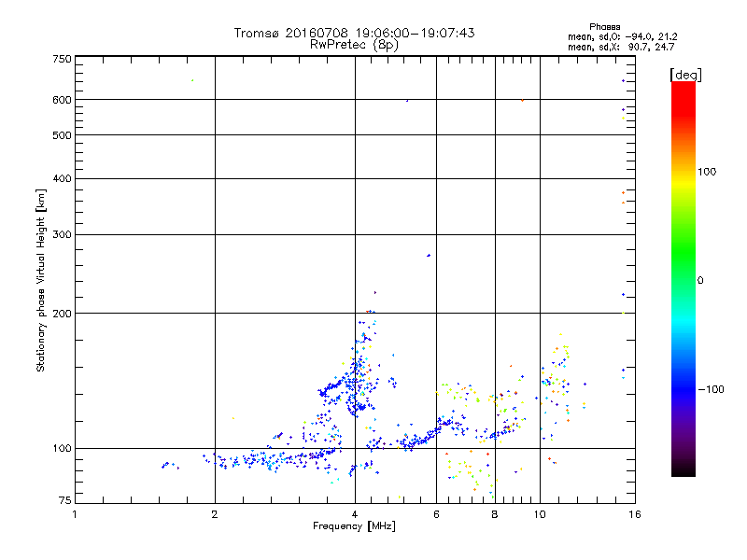Click the black bottom of the phase colorbar
This screenshot has width=747, height=560.
pyautogui.click(x=684, y=469)
